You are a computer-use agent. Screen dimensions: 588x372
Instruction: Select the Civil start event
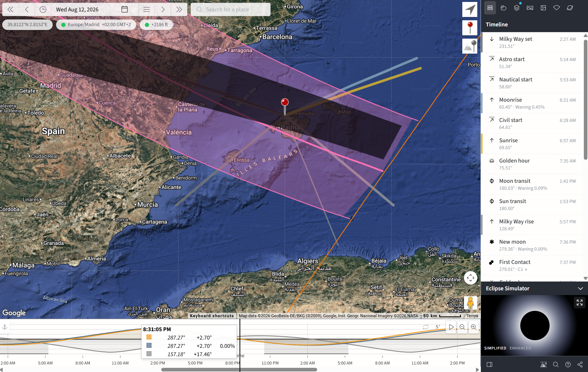pos(532,123)
